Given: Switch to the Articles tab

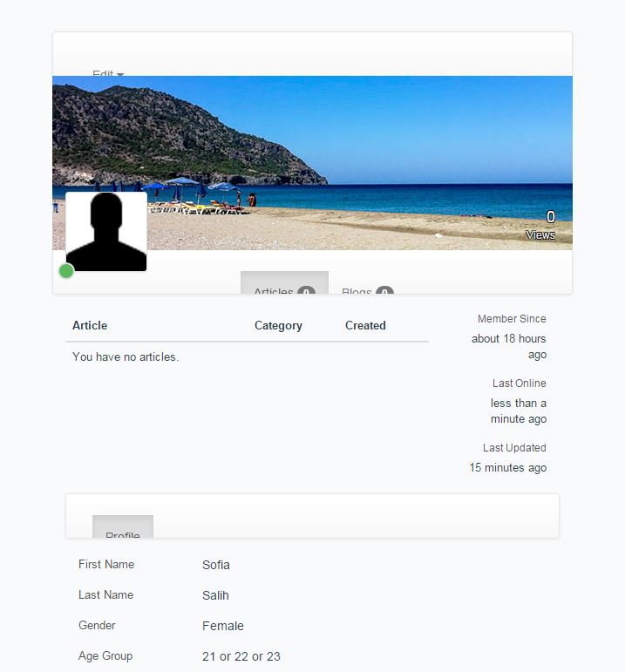Looking at the screenshot, I should click(x=285, y=283).
